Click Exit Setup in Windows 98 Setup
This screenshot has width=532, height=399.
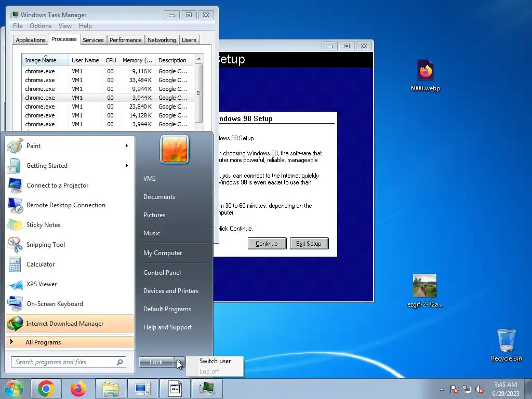309,244
